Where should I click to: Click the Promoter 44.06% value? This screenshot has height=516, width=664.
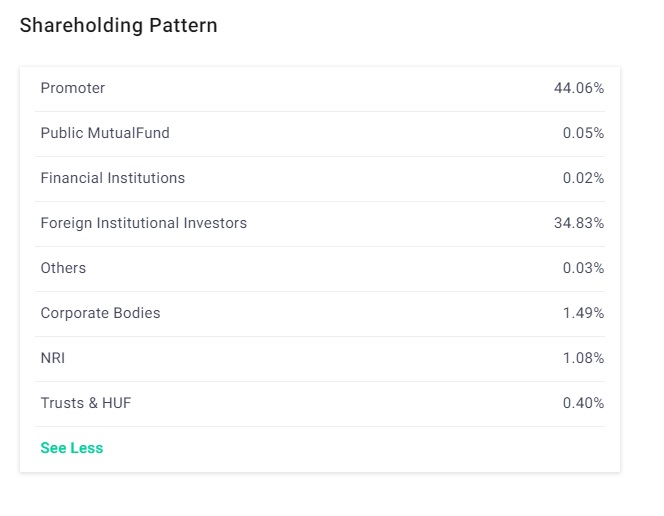[x=578, y=88]
